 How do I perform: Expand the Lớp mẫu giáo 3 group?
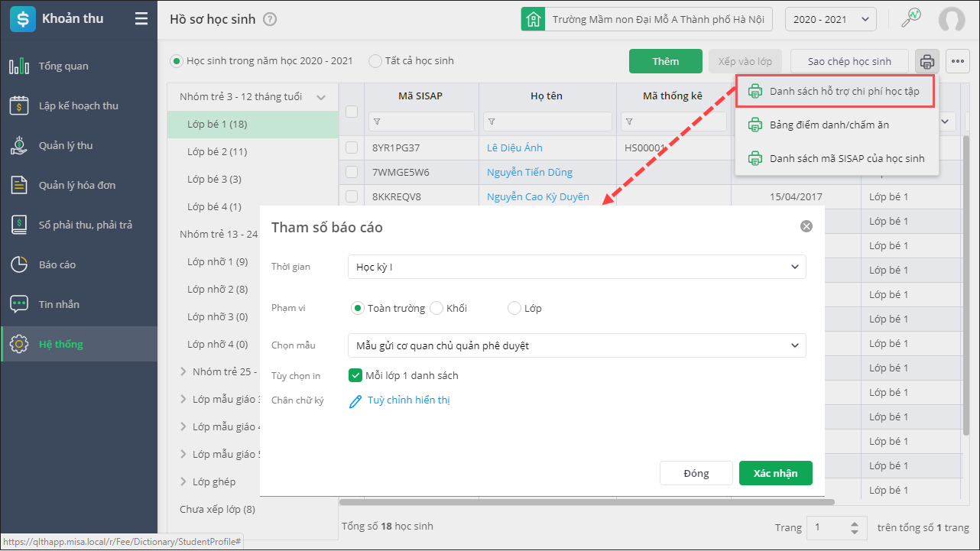(183, 399)
